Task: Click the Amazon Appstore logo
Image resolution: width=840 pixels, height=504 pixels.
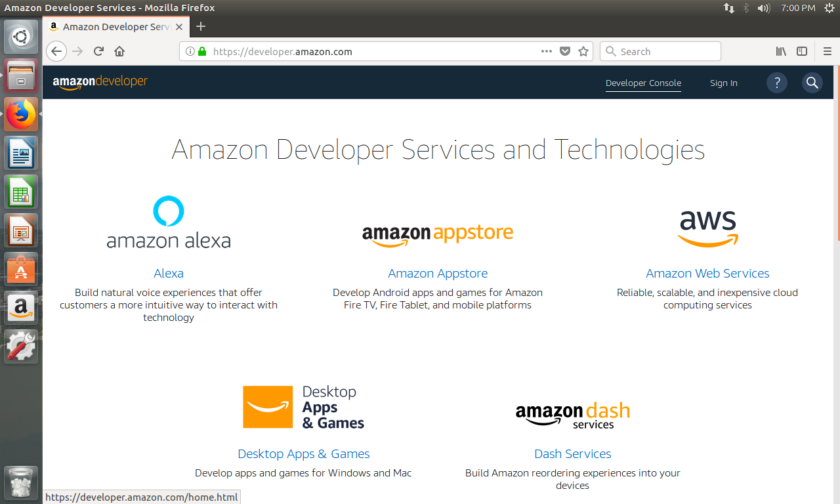Action: (x=438, y=234)
